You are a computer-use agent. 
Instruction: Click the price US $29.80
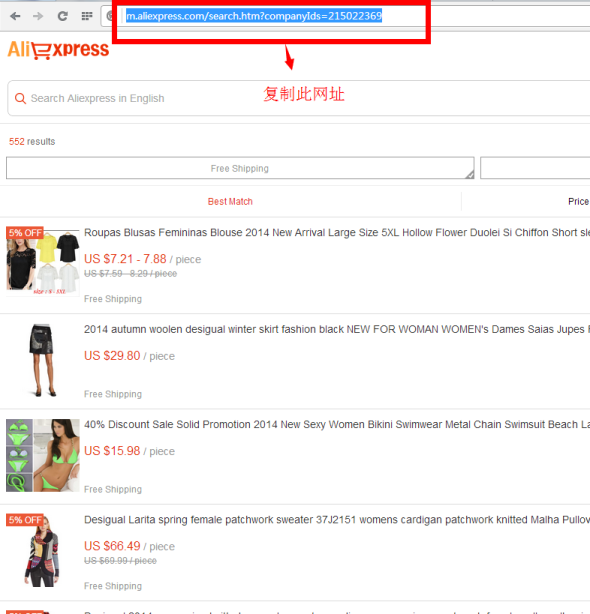pos(112,356)
